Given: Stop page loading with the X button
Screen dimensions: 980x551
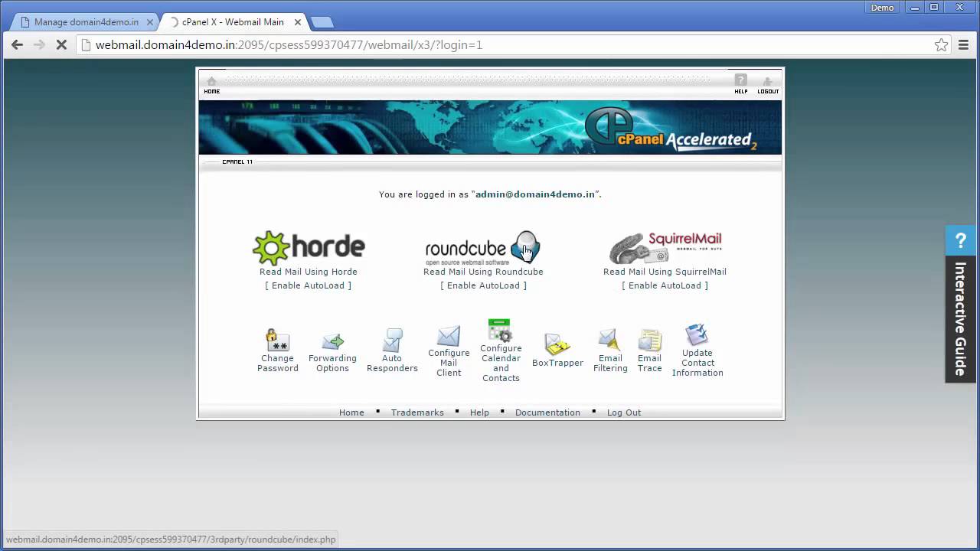Looking at the screenshot, I should pos(61,45).
